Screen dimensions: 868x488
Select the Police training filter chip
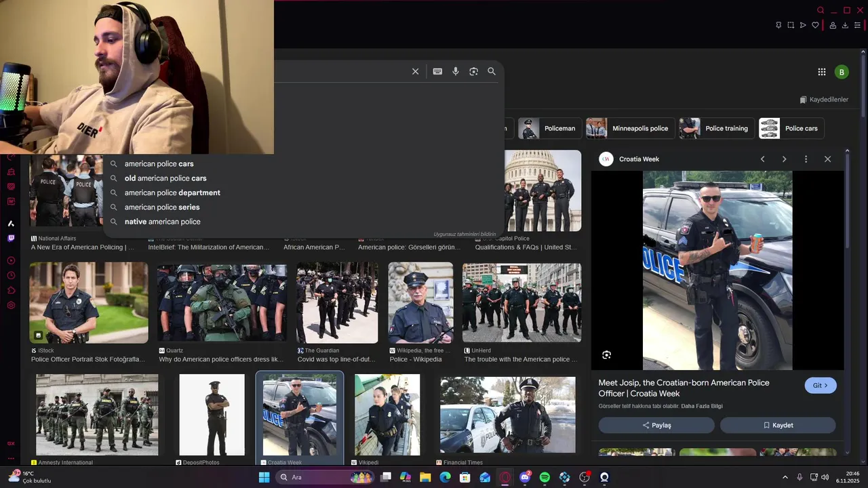717,128
